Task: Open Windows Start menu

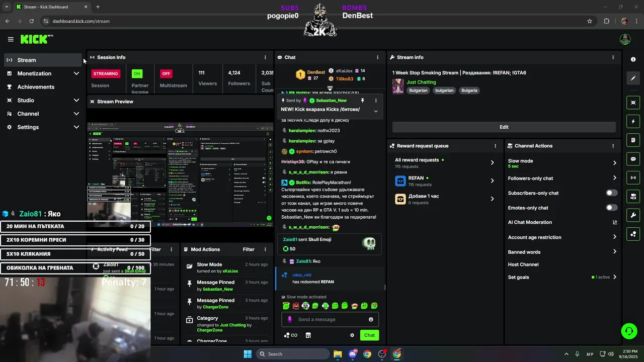Action: 248,354
